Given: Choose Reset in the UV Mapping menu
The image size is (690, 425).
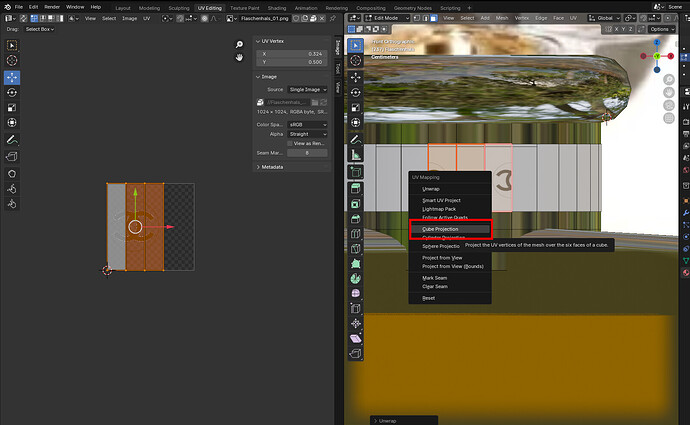Looking at the screenshot, I should click(x=429, y=298).
